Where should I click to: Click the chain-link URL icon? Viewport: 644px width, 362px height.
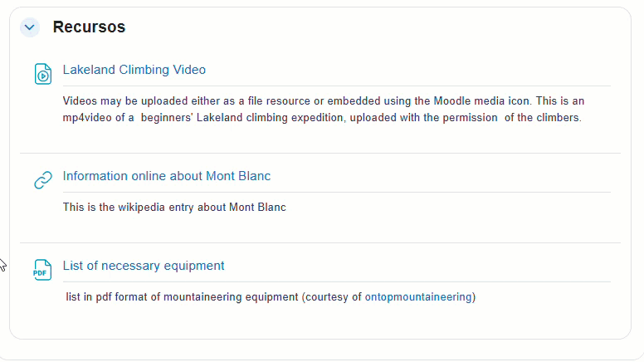pos(42,180)
